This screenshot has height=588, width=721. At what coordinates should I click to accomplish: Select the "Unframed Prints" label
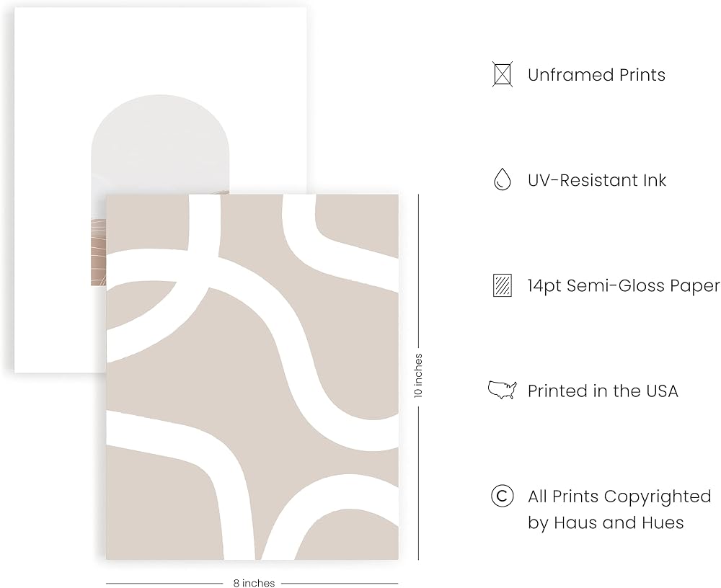(x=596, y=75)
